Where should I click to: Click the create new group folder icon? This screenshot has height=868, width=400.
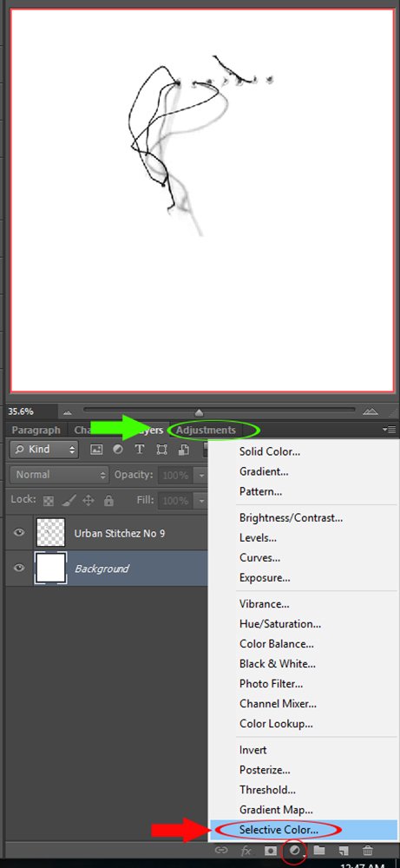point(319,850)
